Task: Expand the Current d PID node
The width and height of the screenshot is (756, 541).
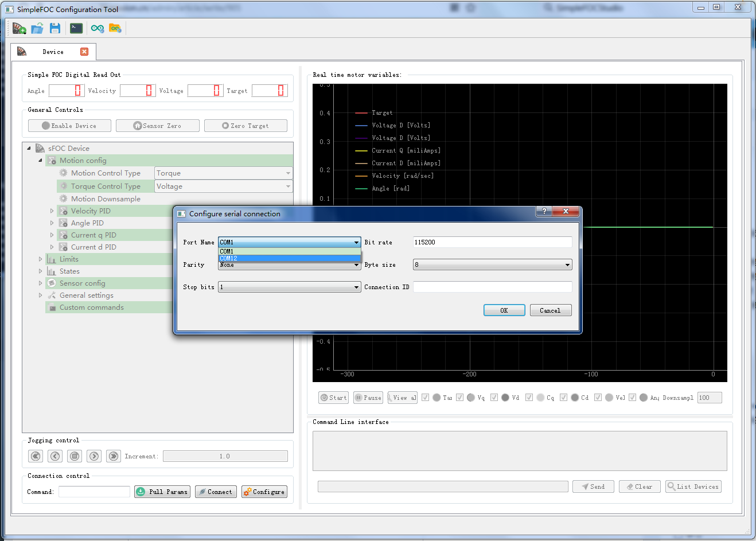Action: pyautogui.click(x=52, y=247)
